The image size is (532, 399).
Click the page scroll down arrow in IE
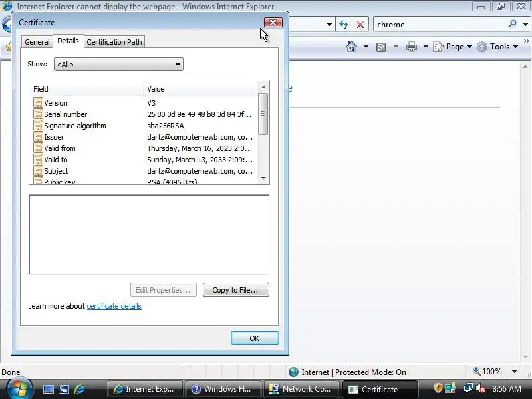(525, 357)
